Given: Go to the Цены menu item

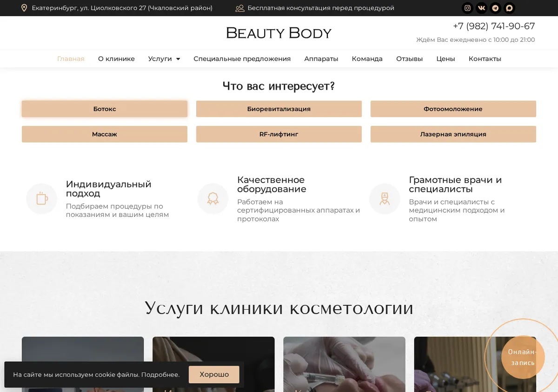Looking at the screenshot, I should (x=445, y=59).
